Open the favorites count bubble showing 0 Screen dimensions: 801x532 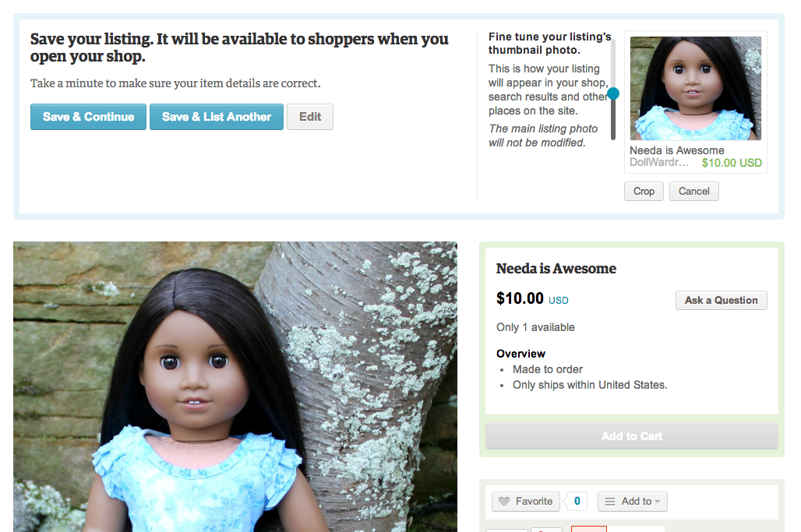coord(577,502)
